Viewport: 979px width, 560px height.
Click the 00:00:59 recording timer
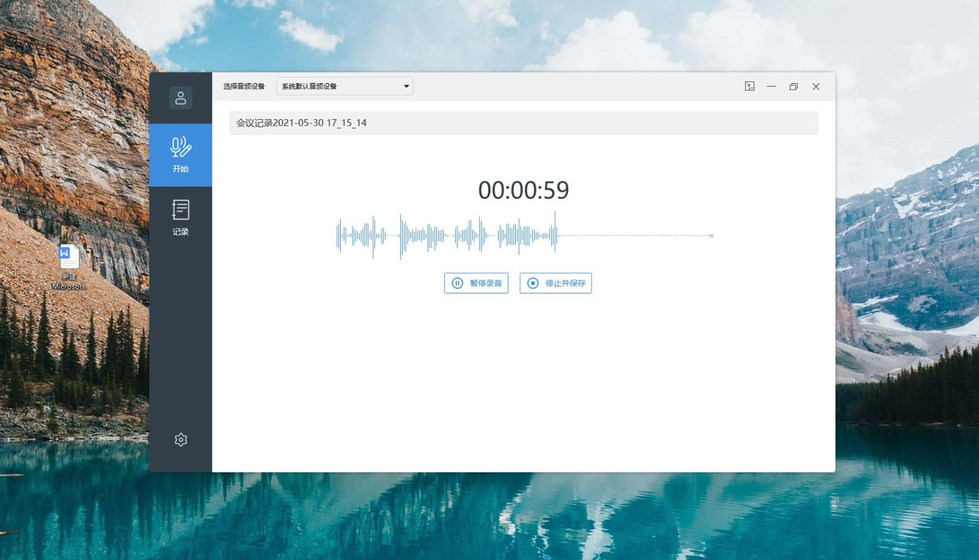[523, 190]
